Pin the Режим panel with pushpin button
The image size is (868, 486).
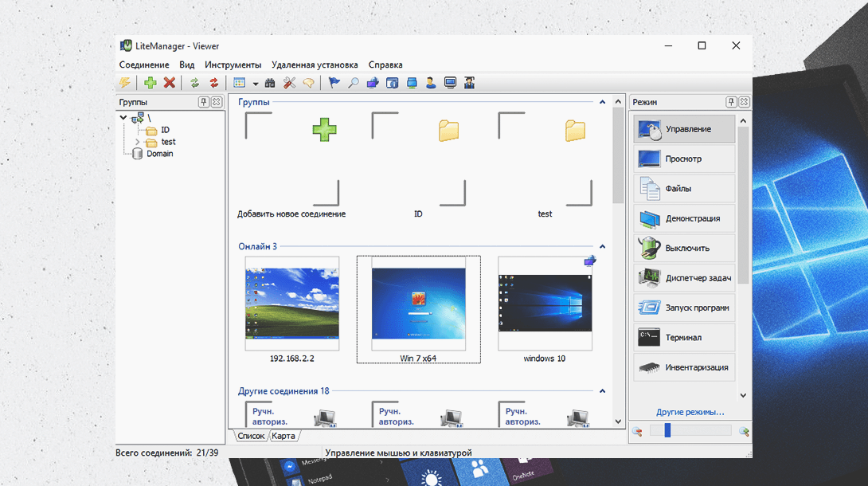point(731,102)
